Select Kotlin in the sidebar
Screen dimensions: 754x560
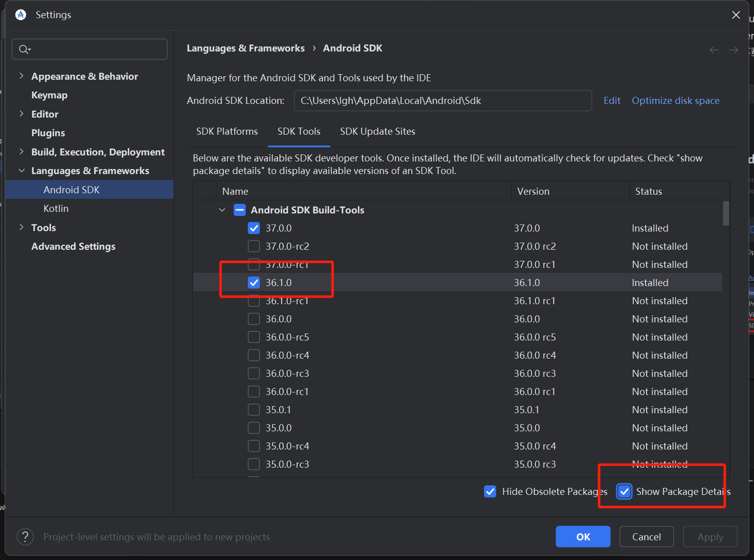[x=56, y=208]
